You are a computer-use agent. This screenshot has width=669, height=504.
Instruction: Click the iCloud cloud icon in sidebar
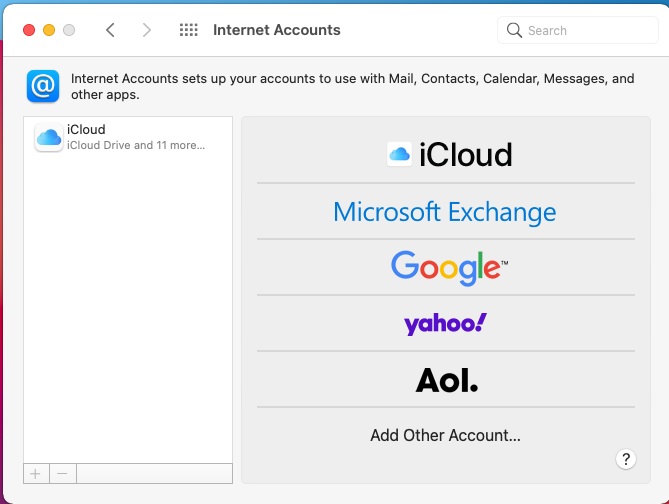point(49,137)
